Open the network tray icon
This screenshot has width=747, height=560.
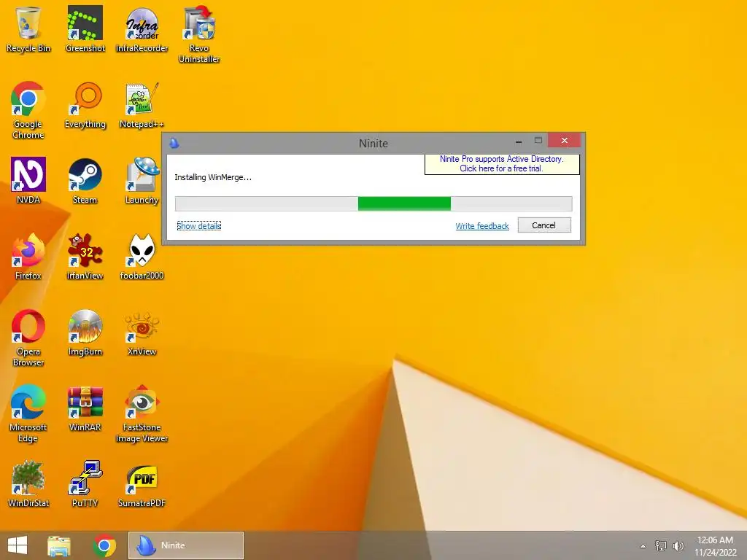pos(661,545)
